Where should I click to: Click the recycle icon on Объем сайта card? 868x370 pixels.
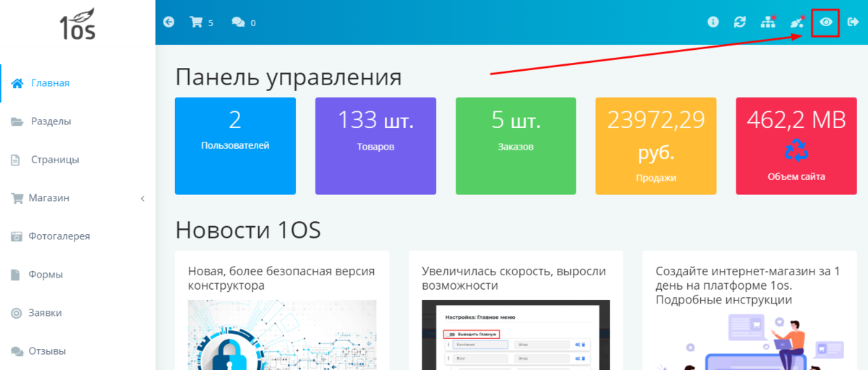point(796,150)
